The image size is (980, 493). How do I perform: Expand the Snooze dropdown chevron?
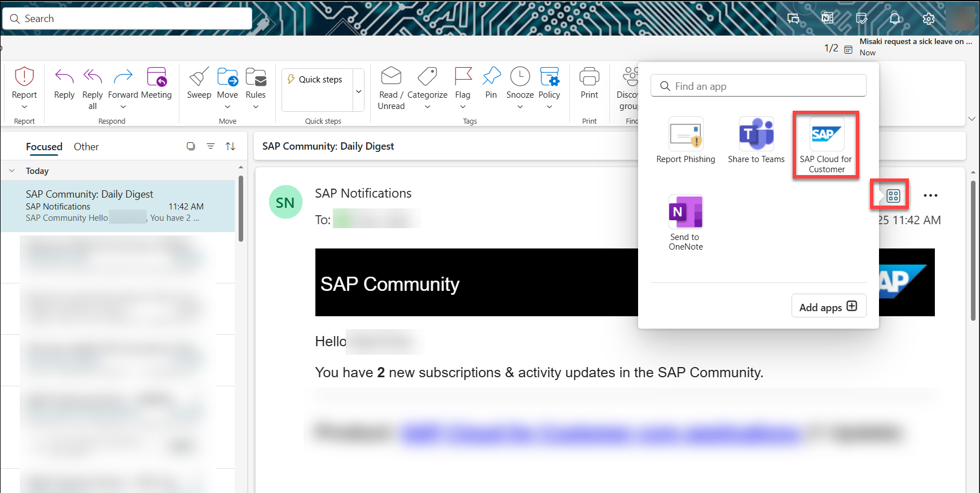pyautogui.click(x=520, y=107)
